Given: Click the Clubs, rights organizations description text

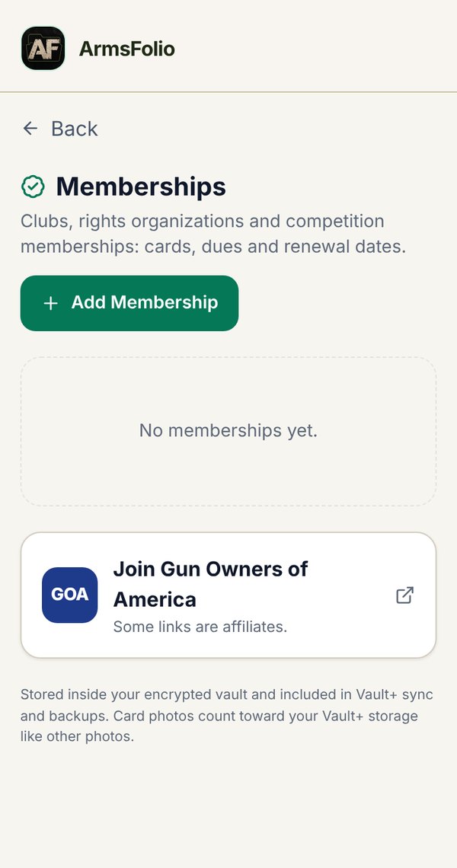Looking at the screenshot, I should click(x=214, y=234).
